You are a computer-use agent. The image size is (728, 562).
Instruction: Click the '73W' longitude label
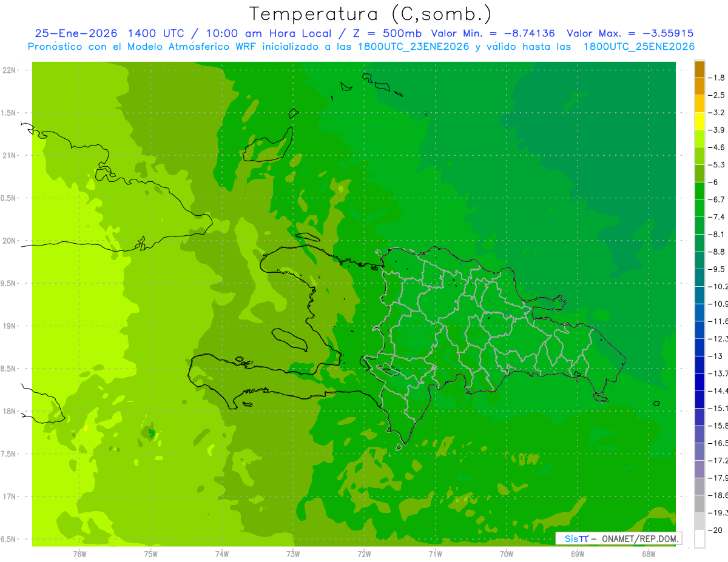(x=293, y=554)
